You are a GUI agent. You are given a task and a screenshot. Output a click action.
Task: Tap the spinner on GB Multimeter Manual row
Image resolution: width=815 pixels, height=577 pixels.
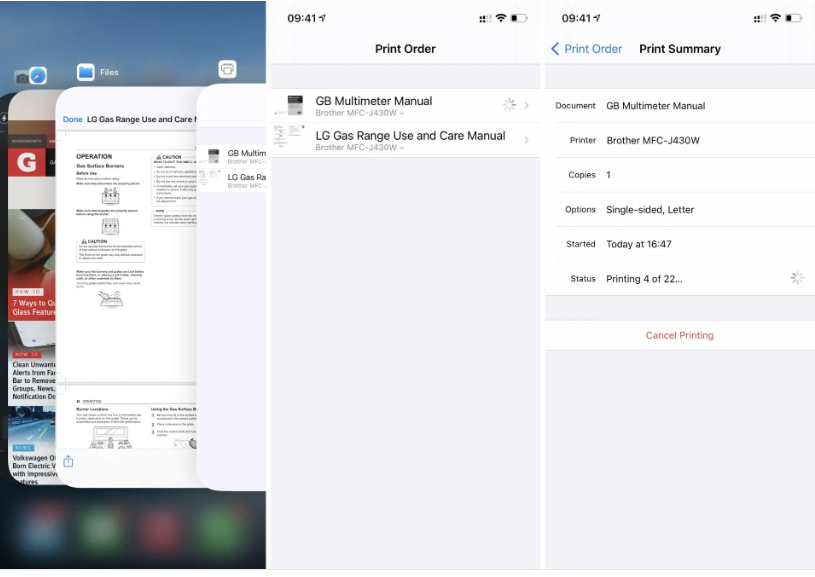(x=509, y=105)
